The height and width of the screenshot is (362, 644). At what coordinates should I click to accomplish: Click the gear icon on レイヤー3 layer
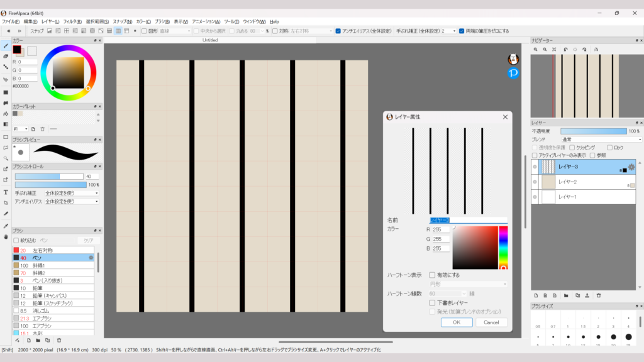click(x=631, y=167)
